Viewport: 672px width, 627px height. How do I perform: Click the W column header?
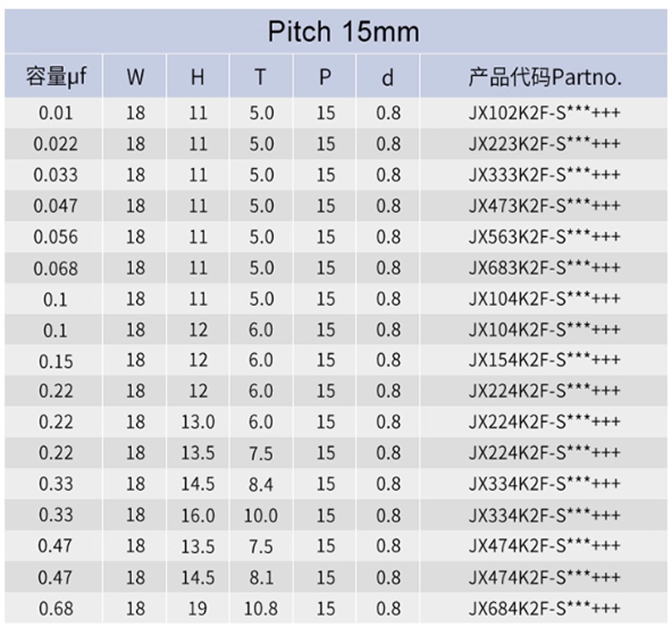[x=135, y=77]
